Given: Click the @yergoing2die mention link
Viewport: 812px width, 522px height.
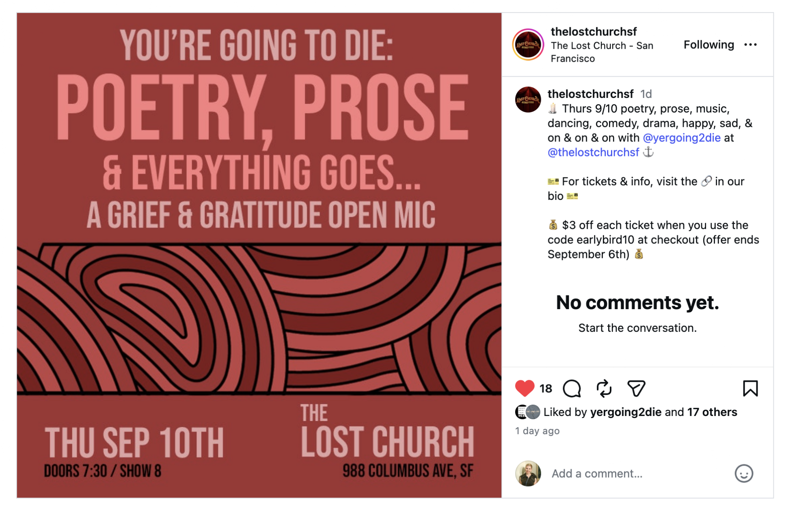Looking at the screenshot, I should point(682,138).
